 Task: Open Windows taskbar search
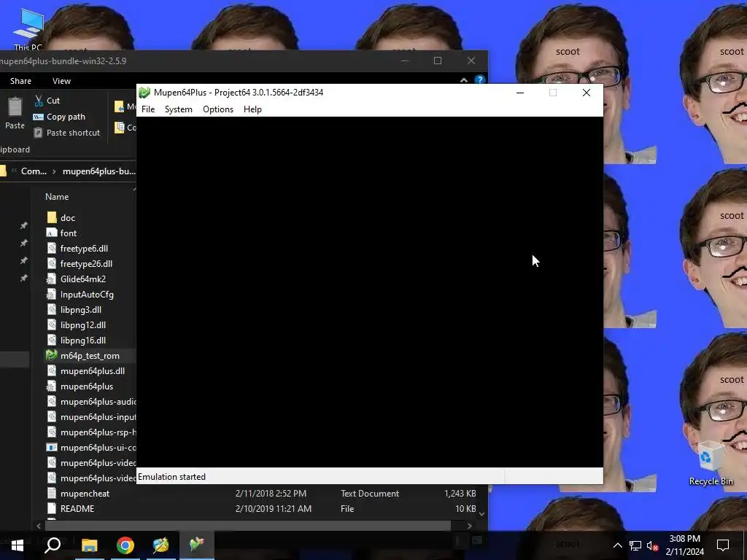53,545
